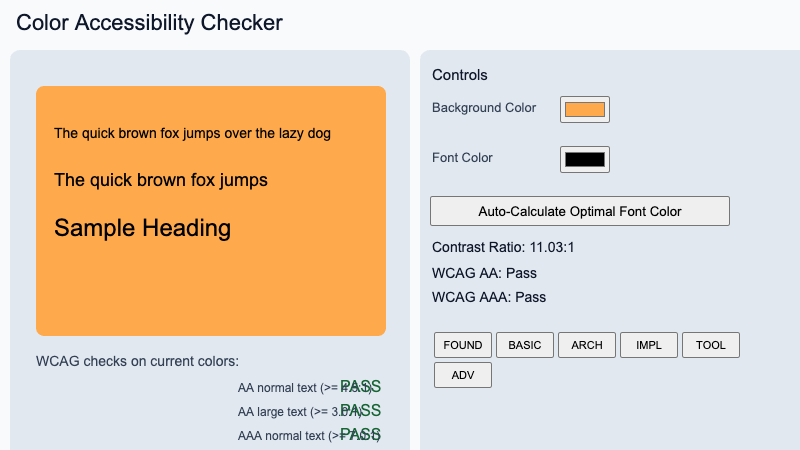Image resolution: width=800 pixels, height=450 pixels.
Task: Select the FOUND category button
Action: point(463,345)
